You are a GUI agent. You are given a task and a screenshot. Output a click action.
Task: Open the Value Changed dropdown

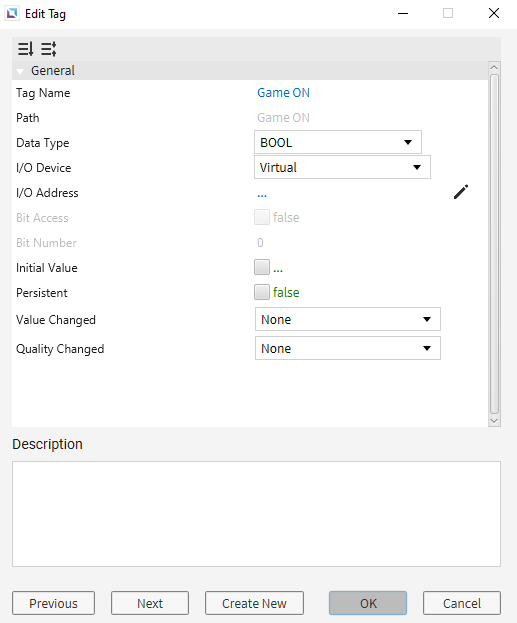[348, 319]
